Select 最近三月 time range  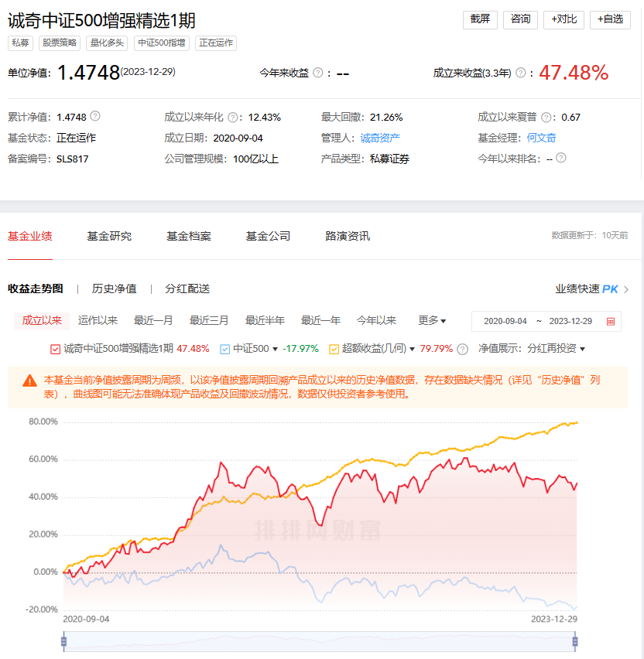coord(209,321)
